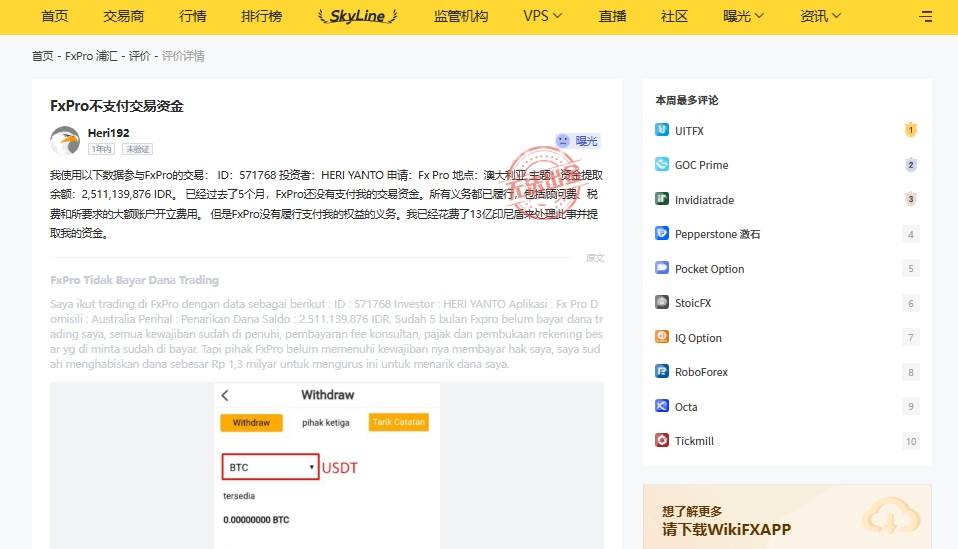Click the 0.00000000 BTC balance

tap(256, 520)
